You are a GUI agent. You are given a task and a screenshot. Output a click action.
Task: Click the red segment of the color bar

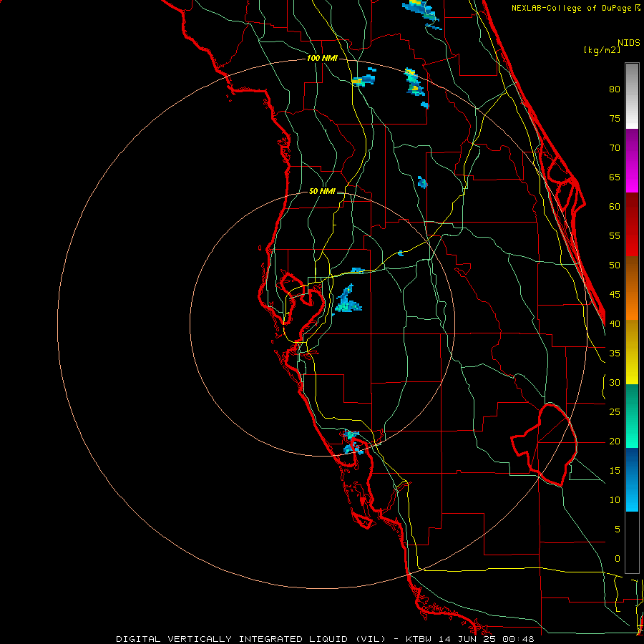point(632,224)
